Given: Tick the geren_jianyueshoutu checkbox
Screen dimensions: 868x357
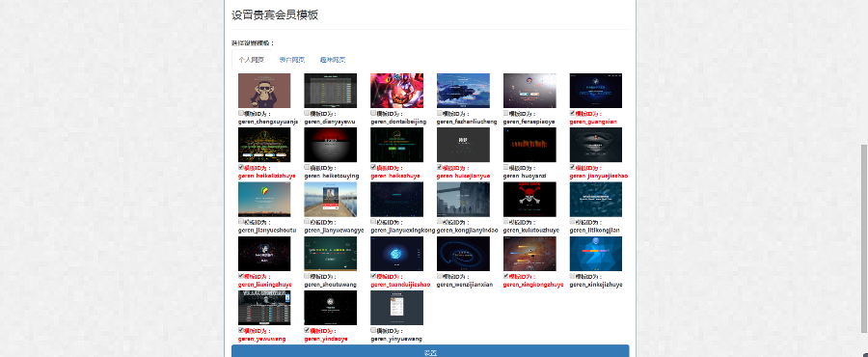Looking at the screenshot, I should (241, 221).
